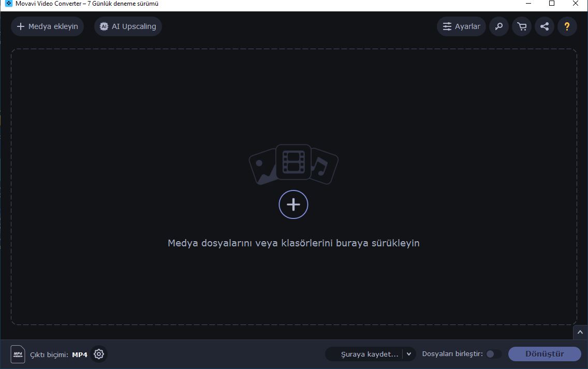Click the Şuraya kaydet... button

364,354
